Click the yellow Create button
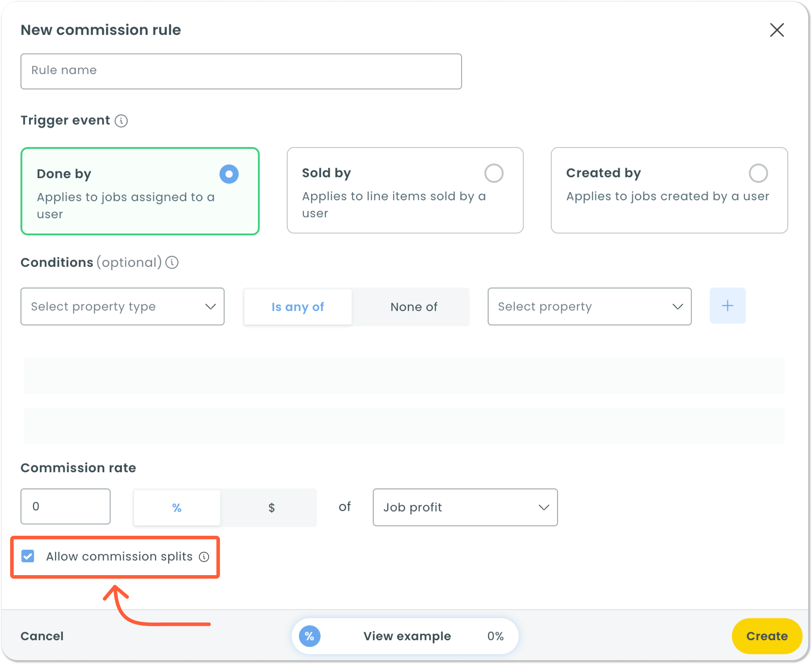 tap(767, 636)
